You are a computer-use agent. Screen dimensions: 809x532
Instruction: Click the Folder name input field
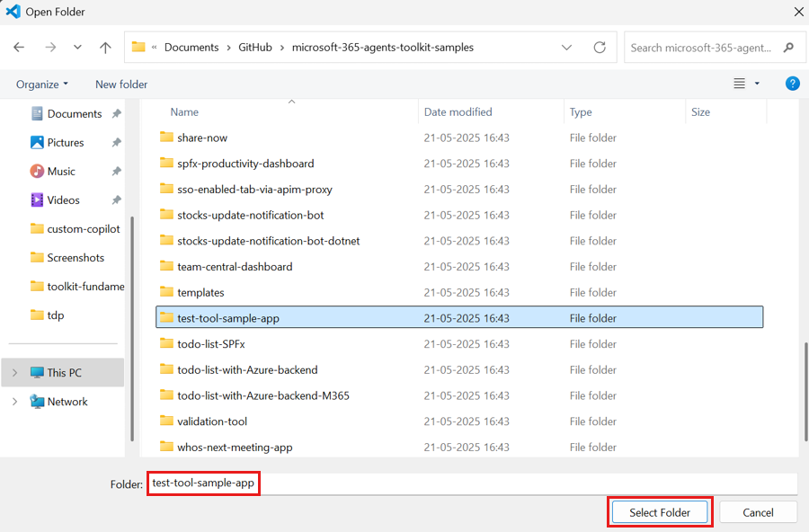pos(472,483)
